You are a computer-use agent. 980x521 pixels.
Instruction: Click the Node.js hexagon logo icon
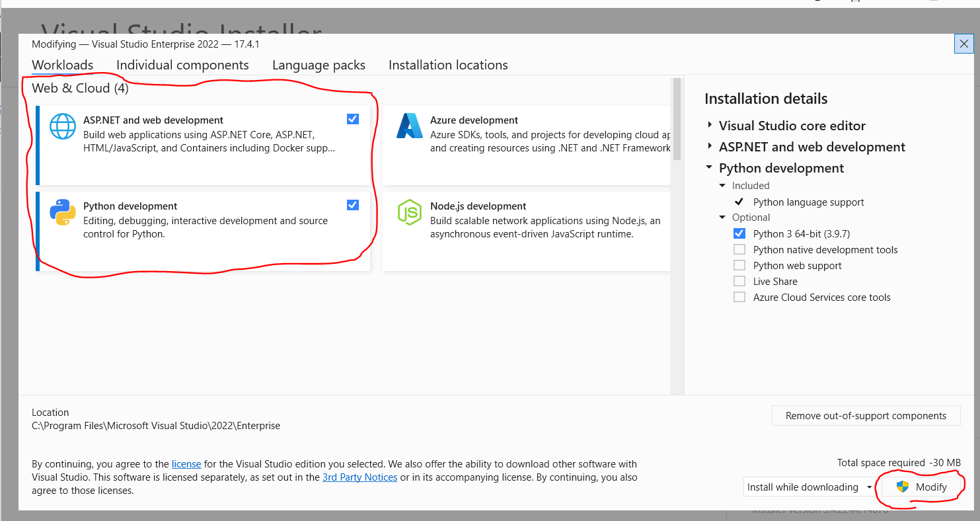(x=410, y=212)
